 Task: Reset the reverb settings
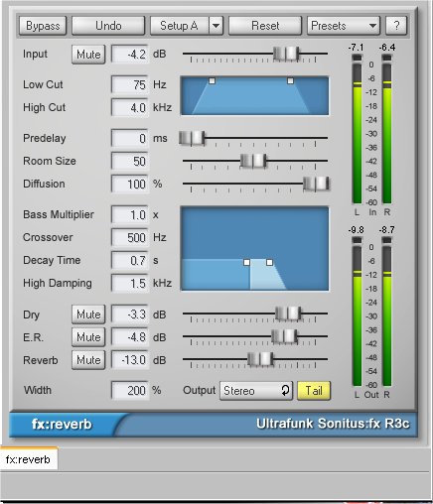pos(265,26)
